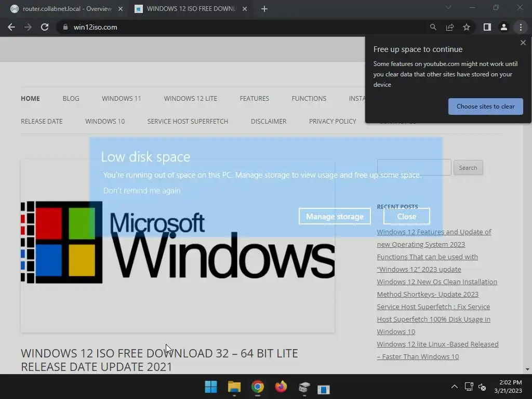The width and height of the screenshot is (532, 399).
Task: Open WINDOWS 12 LITE navigation link
Action: point(190,98)
